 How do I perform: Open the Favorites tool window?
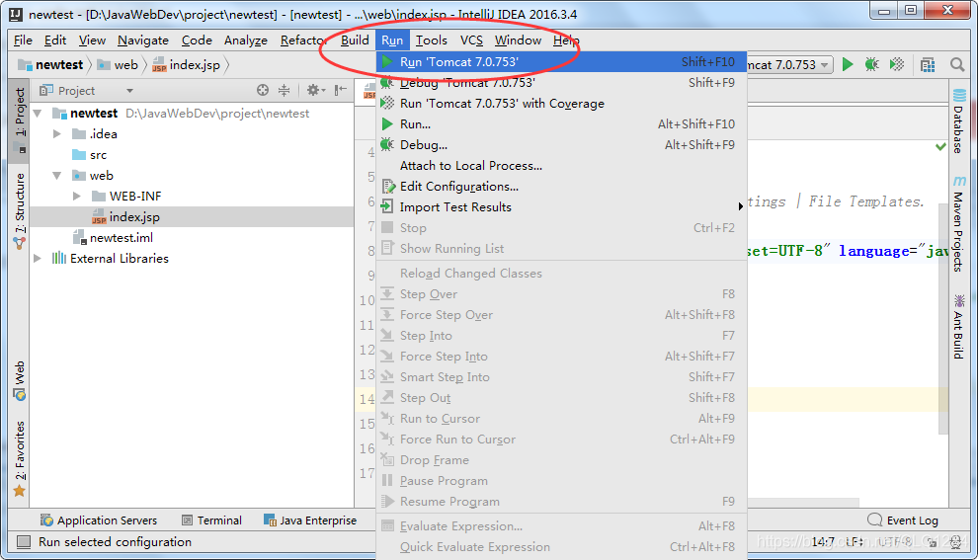(20, 459)
